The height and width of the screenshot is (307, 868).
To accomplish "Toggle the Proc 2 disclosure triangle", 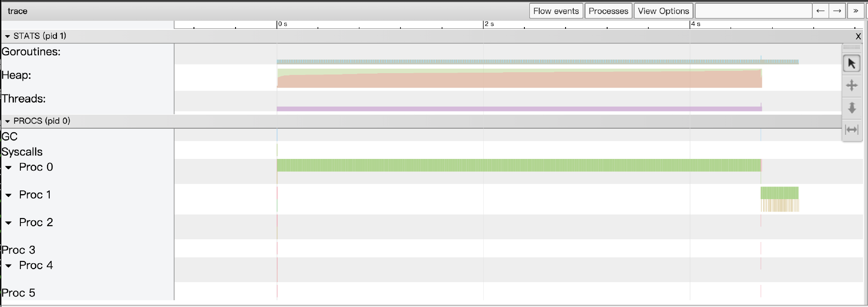I will (9, 223).
